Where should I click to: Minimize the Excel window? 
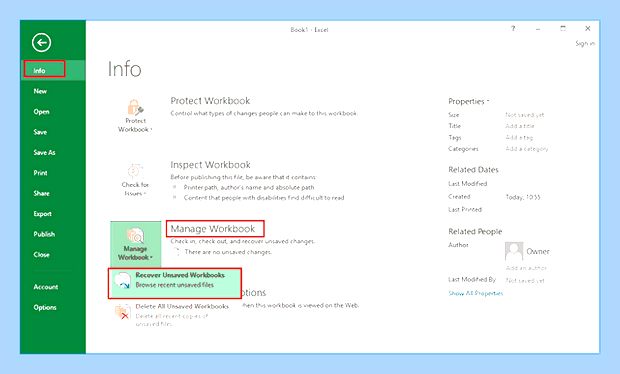538,29
